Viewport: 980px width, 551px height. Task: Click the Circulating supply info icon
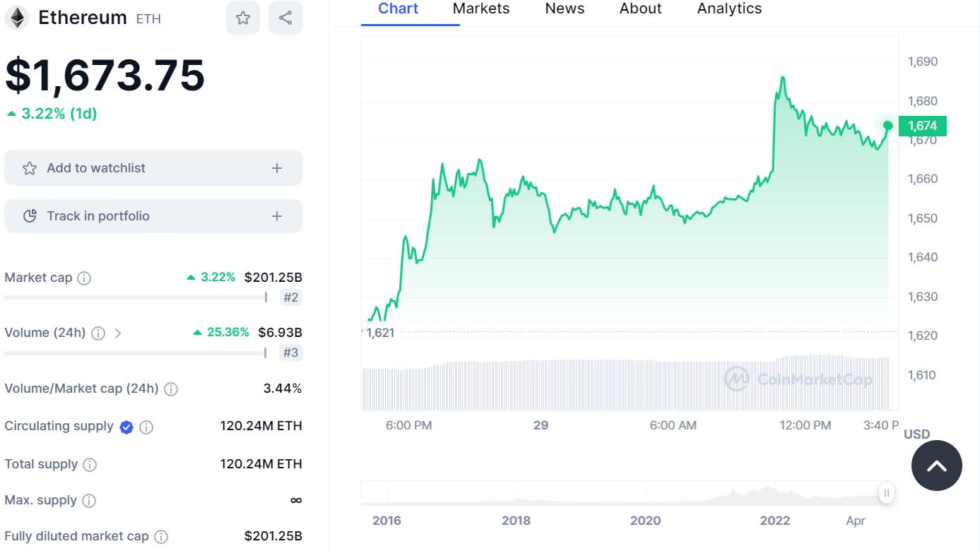[146, 427]
